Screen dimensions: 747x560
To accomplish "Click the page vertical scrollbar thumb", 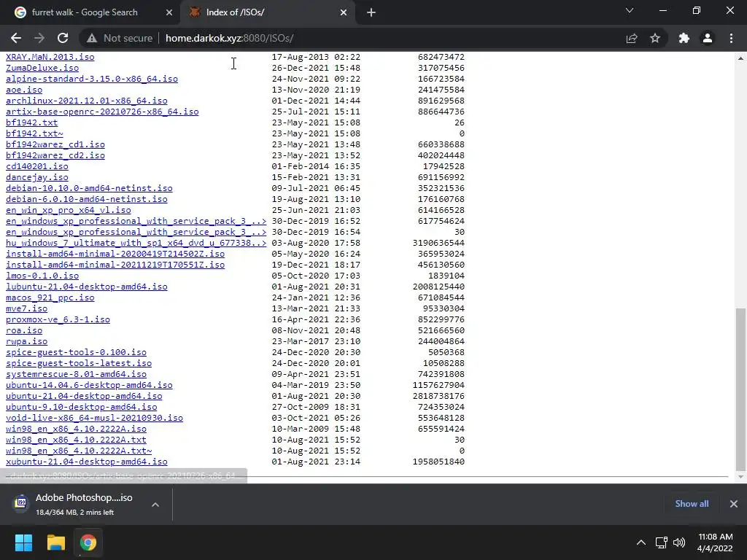I will 740,389.
